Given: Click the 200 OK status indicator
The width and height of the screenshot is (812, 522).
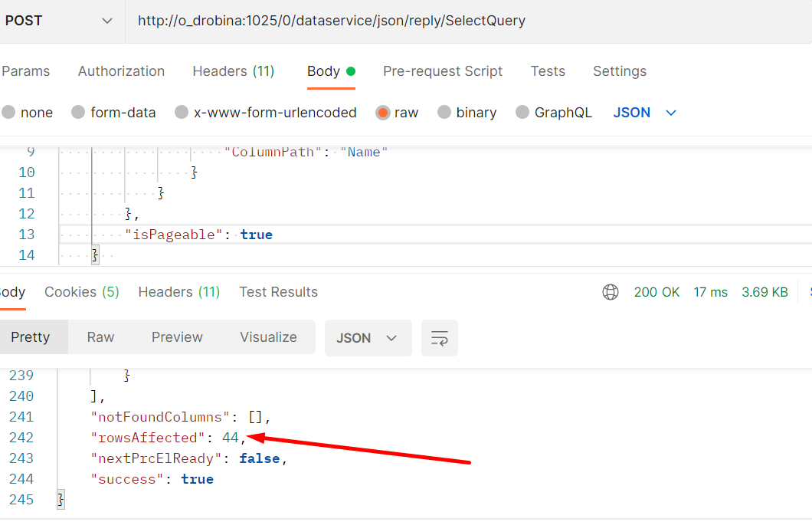Looking at the screenshot, I should point(656,291).
